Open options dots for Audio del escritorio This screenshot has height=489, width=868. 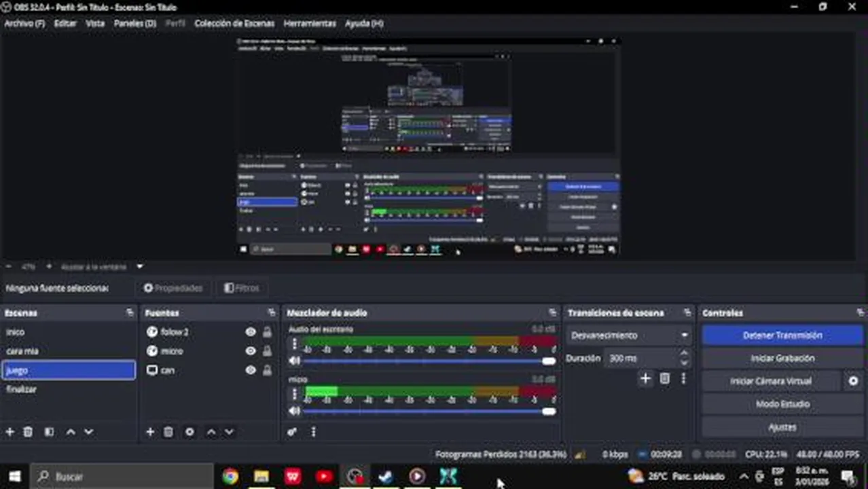coord(294,344)
